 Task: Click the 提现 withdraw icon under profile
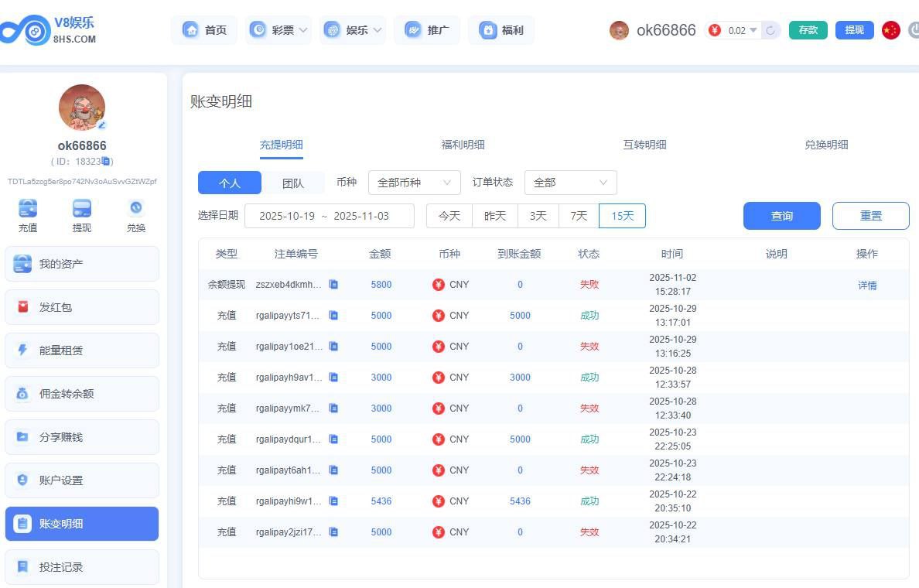coord(82,209)
